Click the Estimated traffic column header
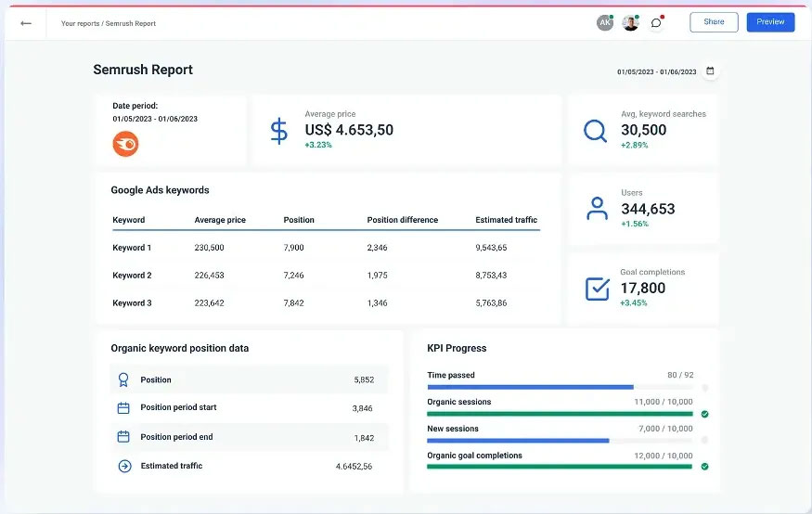Image resolution: width=812 pixels, height=514 pixels. [507, 220]
